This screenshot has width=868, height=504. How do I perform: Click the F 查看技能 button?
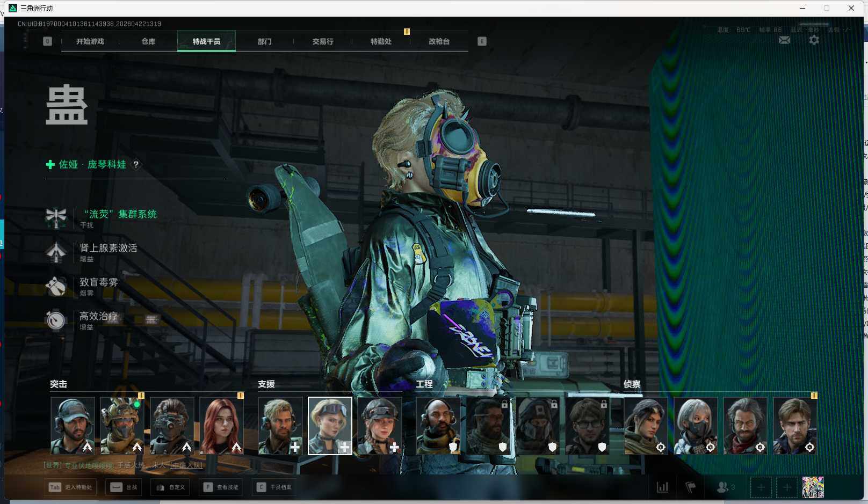point(221,487)
